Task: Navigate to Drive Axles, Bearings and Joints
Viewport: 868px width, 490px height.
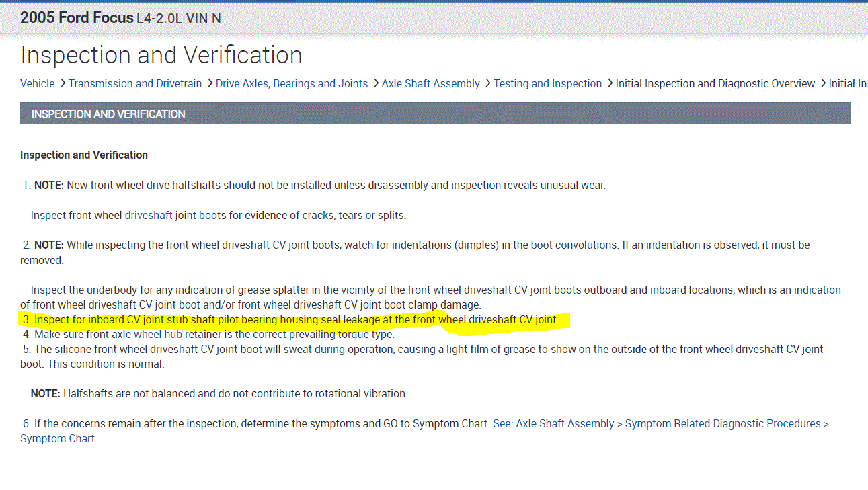Action: click(x=292, y=83)
